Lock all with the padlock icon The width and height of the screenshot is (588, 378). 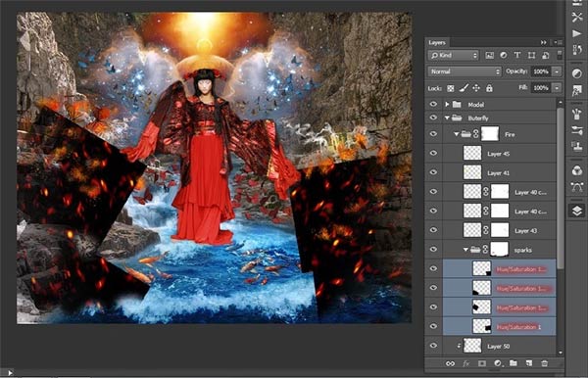489,88
